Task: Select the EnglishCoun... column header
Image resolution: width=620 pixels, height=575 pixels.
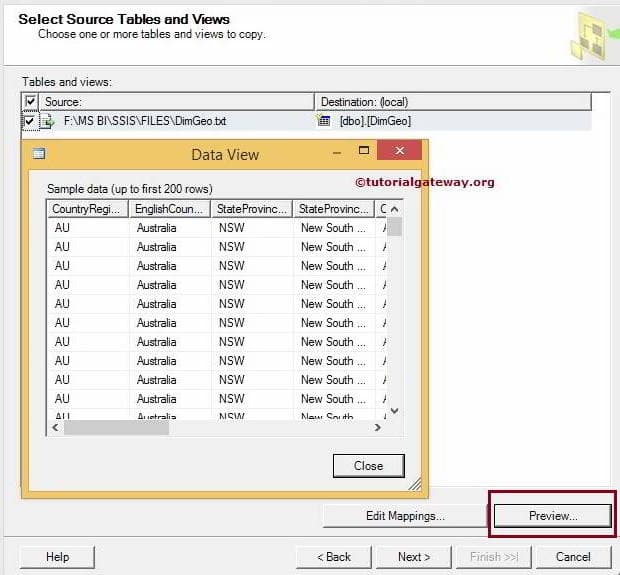Action: coord(170,209)
